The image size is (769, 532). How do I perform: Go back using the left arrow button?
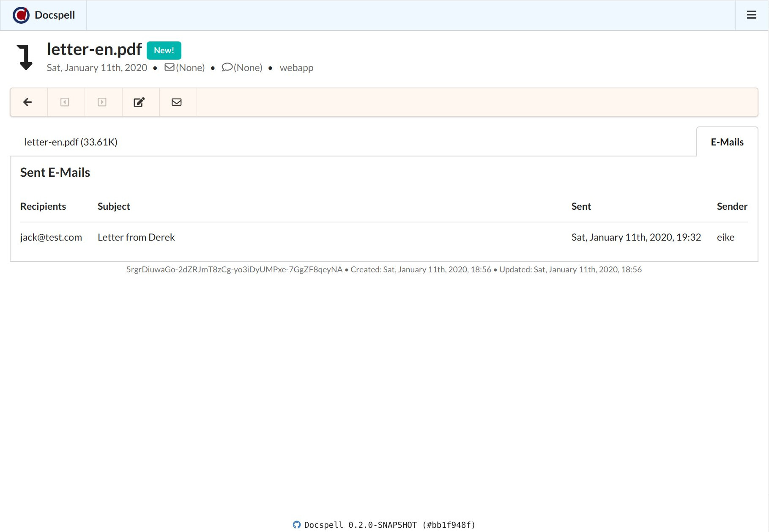pyautogui.click(x=28, y=102)
